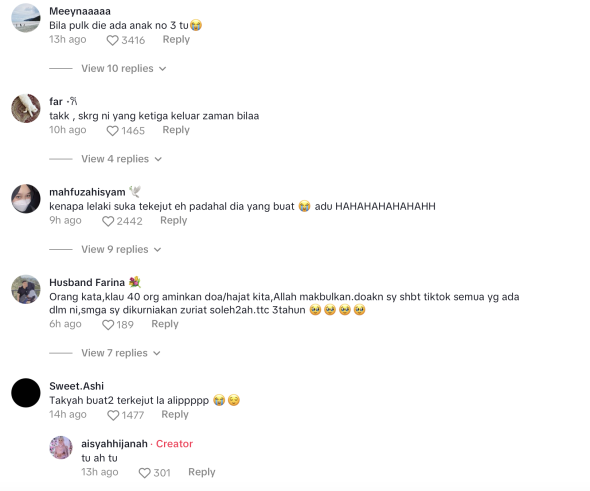Screen dimensions: 590x491
Task: Open Husband Farina username link
Action: (87, 283)
